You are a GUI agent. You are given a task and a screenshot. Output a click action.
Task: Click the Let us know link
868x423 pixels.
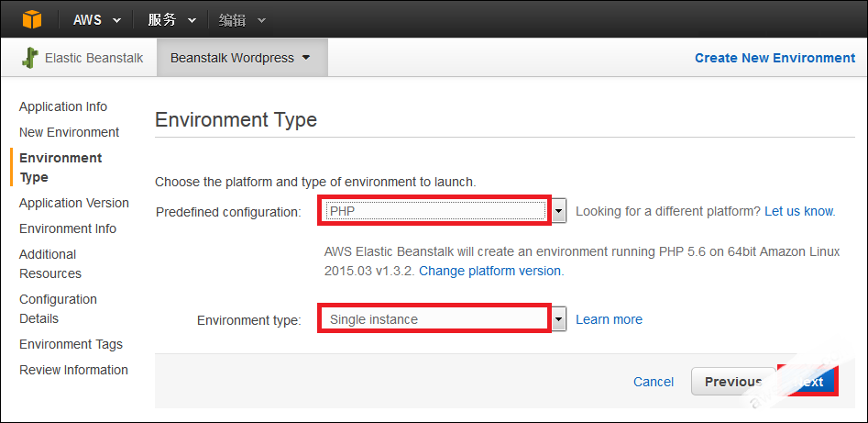click(x=798, y=211)
